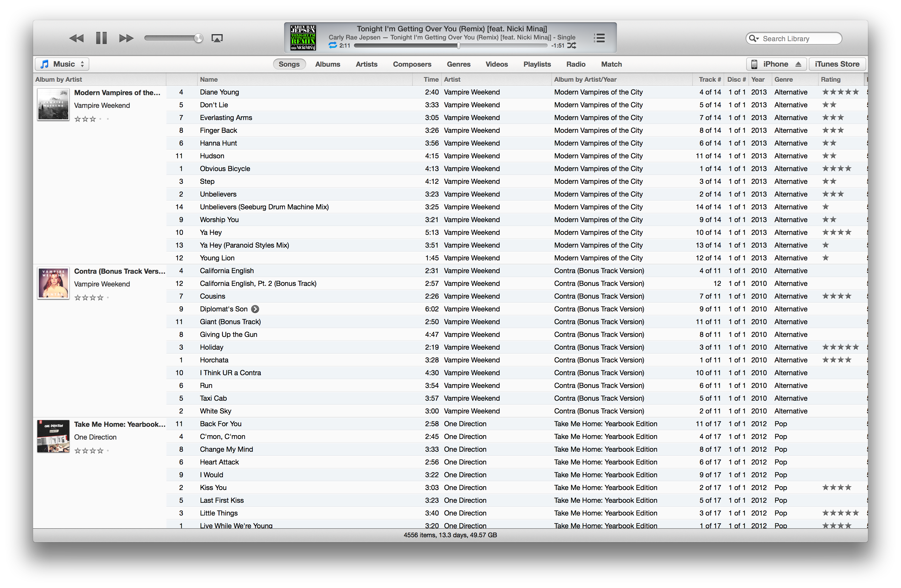Skip to next track button
Image resolution: width=901 pixels, height=588 pixels.
(126, 38)
